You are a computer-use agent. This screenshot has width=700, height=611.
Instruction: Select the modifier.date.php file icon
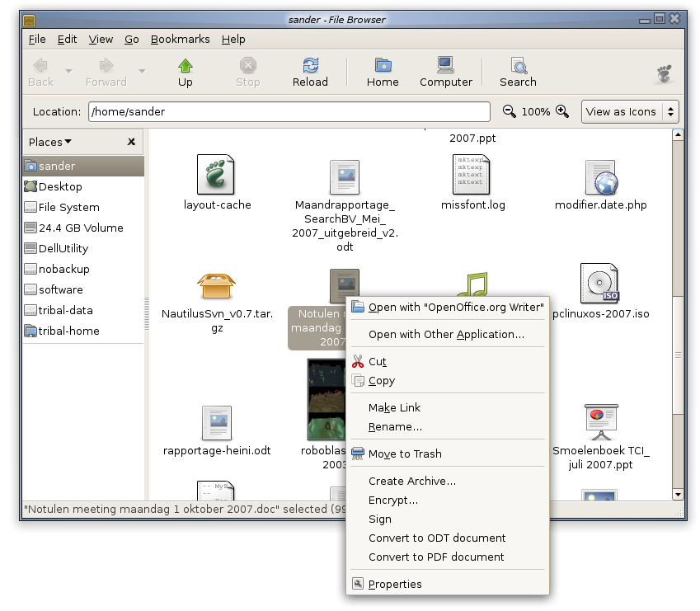point(601,177)
